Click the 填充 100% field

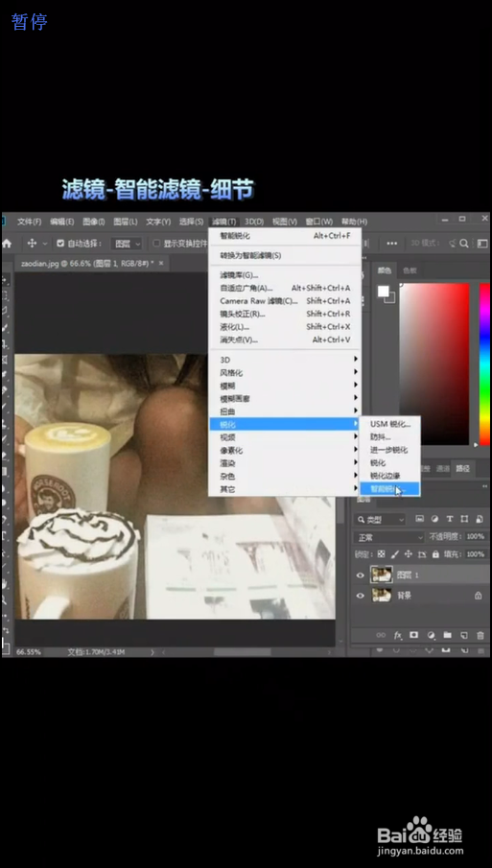476,554
